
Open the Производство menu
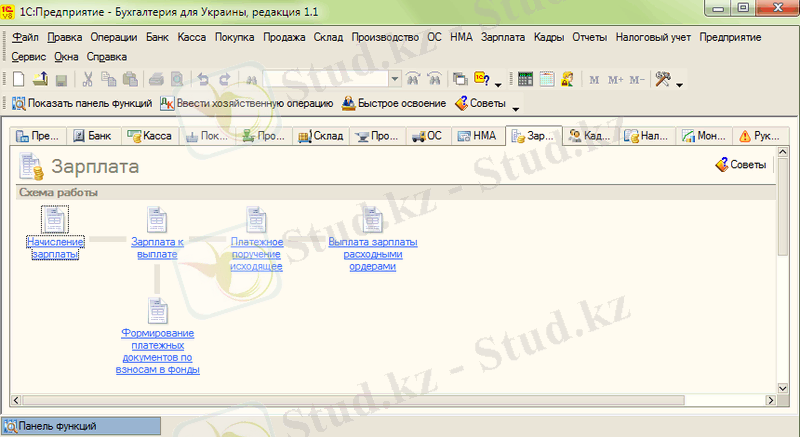[x=385, y=37]
